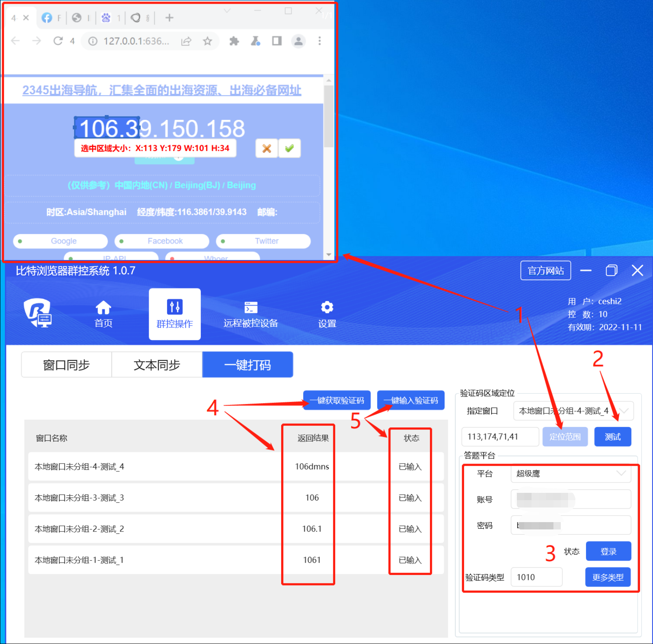The image size is (653, 644).
Task: Click the 一键获取验证码 button
Action: coord(336,401)
